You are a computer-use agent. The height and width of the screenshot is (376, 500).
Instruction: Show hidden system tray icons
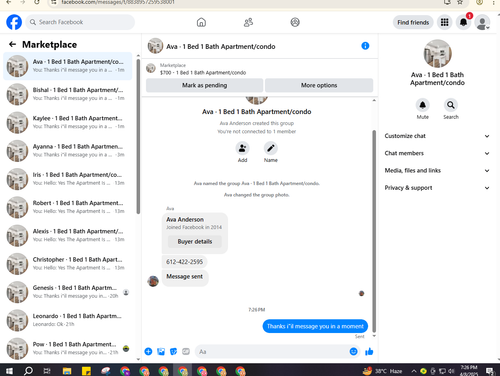(414, 371)
